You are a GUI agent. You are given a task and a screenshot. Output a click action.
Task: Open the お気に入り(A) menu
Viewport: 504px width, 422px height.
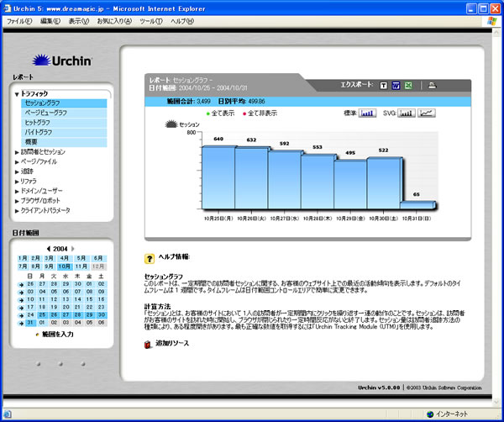[114, 21]
